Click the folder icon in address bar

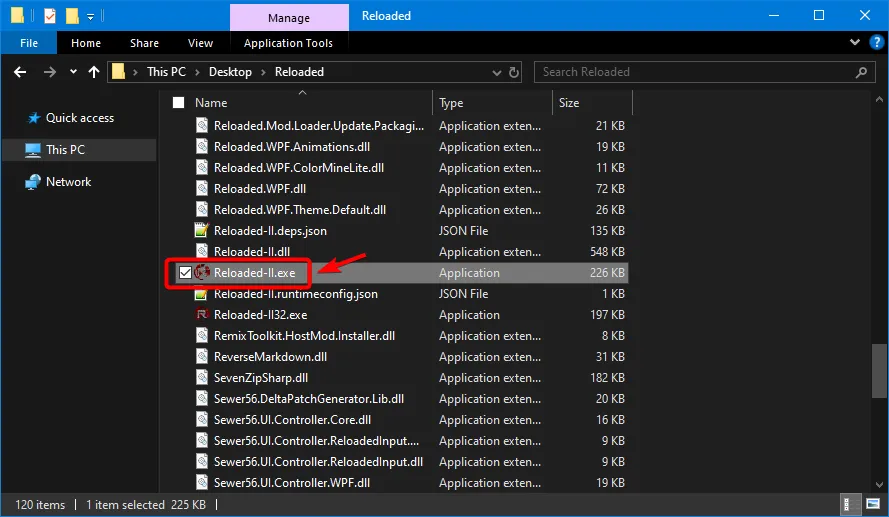coord(118,72)
